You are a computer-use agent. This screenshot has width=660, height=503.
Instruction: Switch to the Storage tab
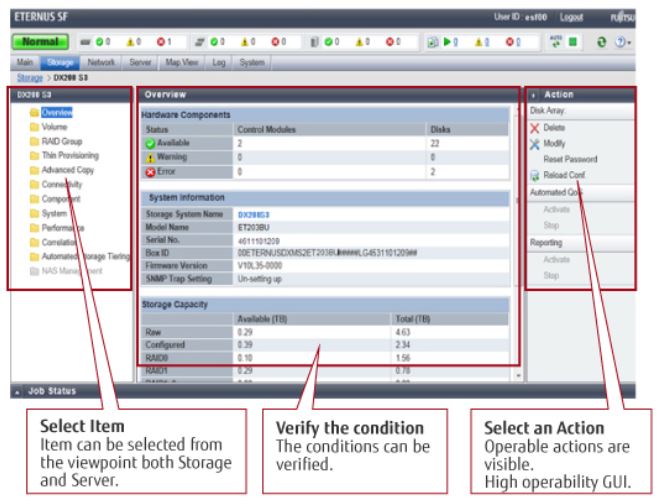[x=60, y=62]
